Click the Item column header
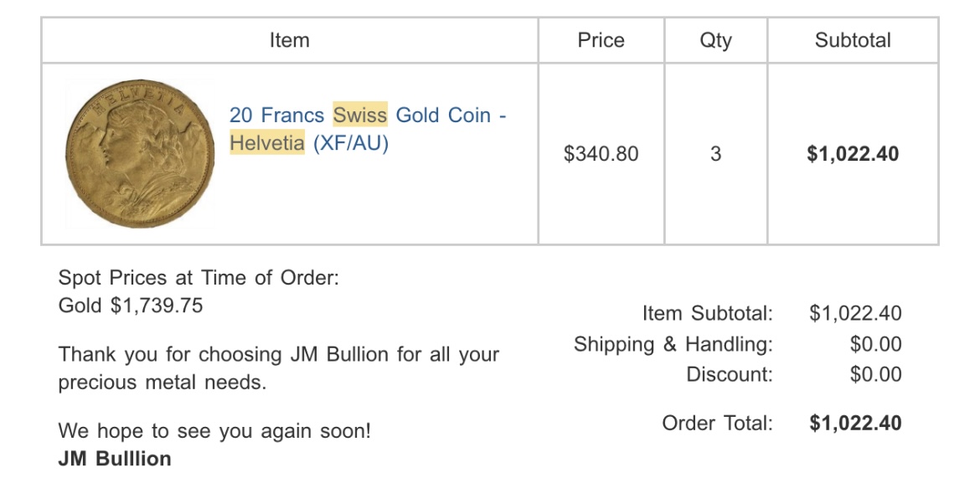 (x=289, y=40)
